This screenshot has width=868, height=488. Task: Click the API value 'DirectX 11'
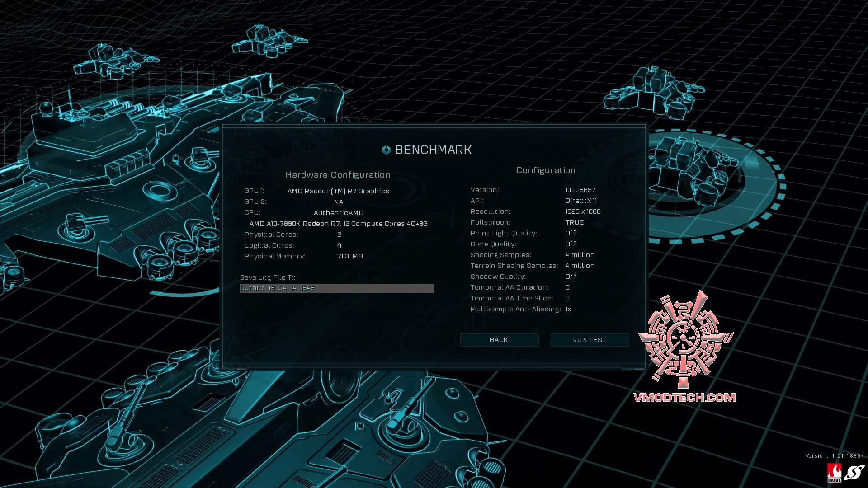coord(581,201)
